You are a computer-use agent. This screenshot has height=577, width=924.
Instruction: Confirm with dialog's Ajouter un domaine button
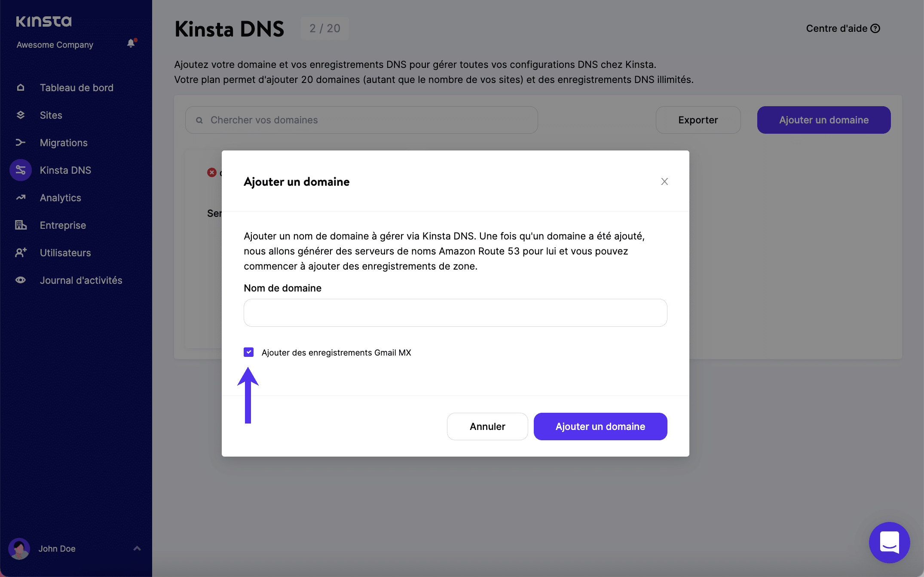point(600,427)
